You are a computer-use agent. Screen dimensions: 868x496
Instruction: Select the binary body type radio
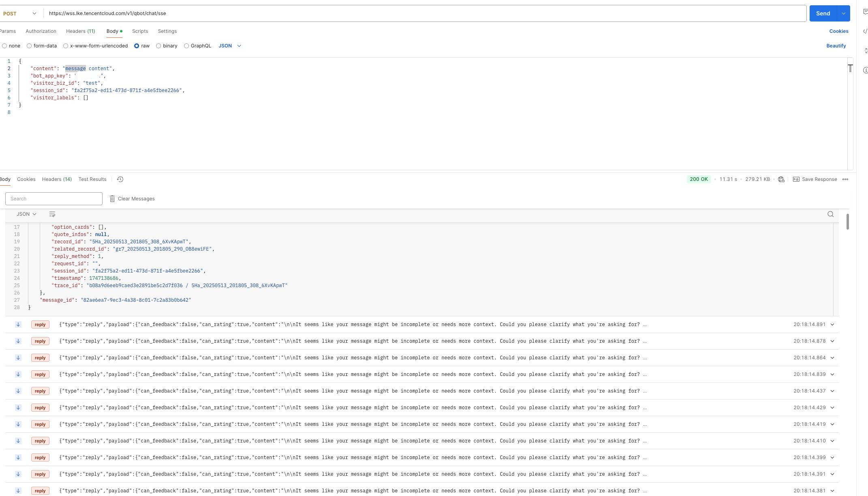159,46
